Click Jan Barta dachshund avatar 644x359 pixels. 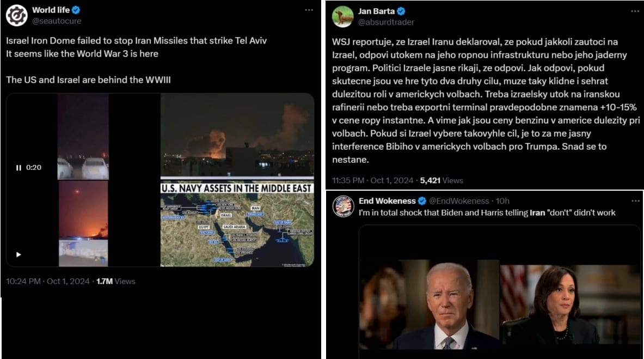point(342,17)
